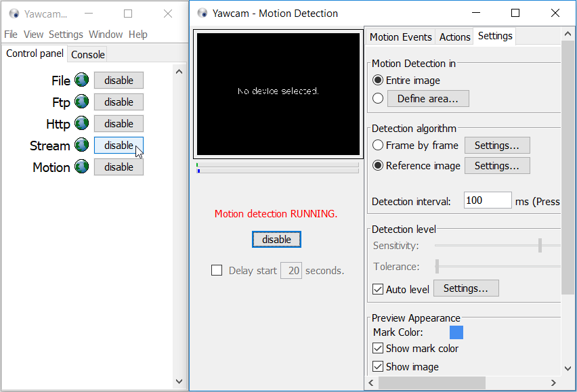The image size is (577, 392).
Task: Click the globe icon next to Motion
Action: [x=82, y=167]
